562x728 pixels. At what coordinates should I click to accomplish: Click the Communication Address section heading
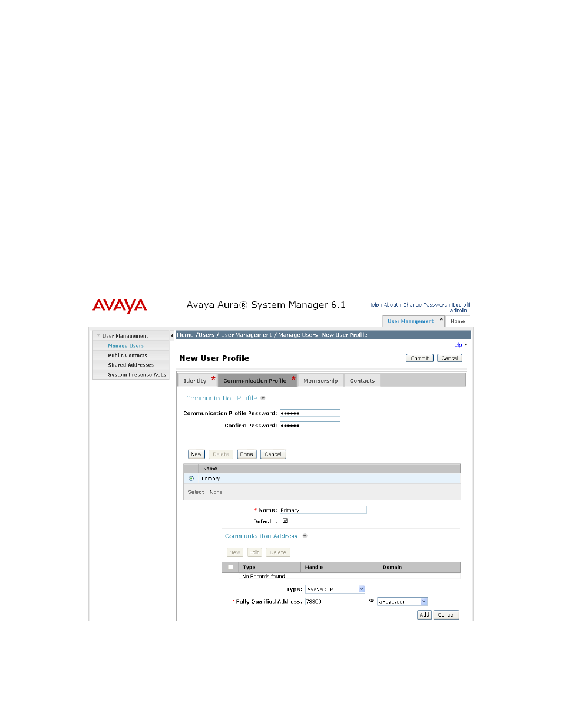(261, 536)
